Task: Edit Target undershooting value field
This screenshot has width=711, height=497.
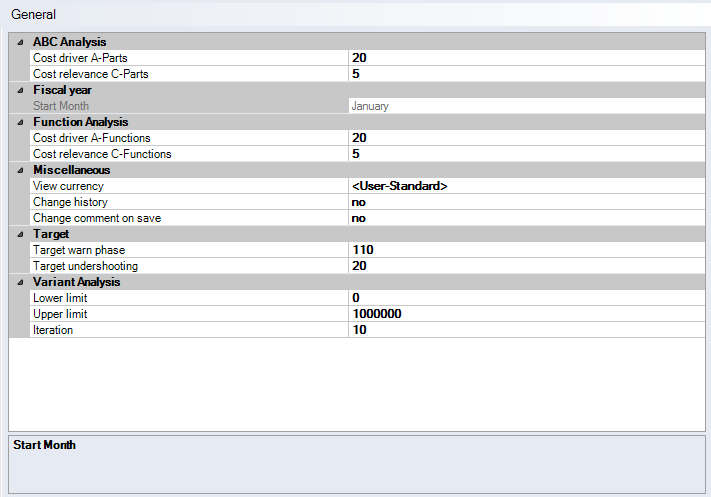Action: tap(525, 266)
